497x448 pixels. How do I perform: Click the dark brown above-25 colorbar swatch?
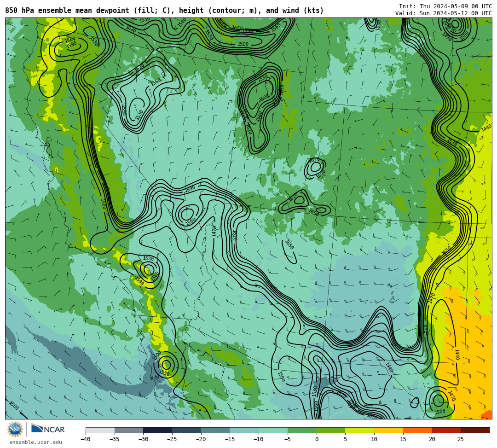(475, 430)
